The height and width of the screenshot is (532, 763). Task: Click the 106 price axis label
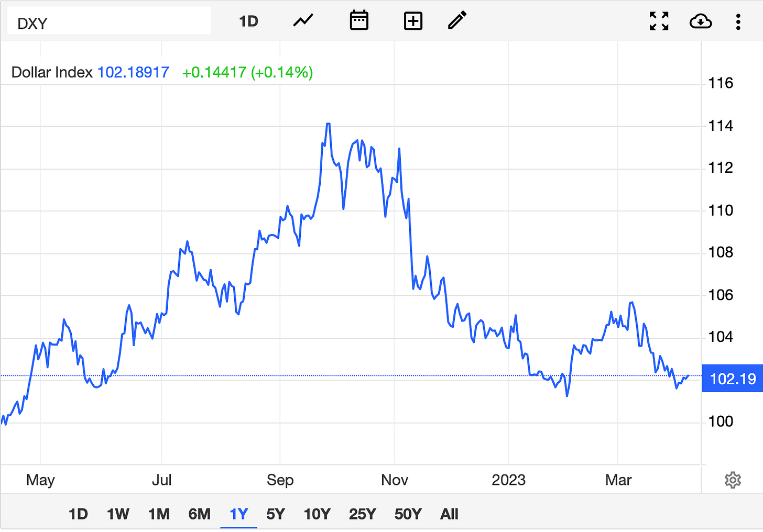click(721, 295)
